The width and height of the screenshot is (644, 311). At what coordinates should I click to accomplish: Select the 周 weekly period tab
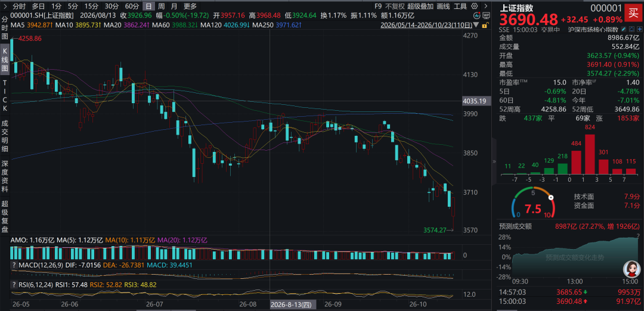[x=161, y=6]
